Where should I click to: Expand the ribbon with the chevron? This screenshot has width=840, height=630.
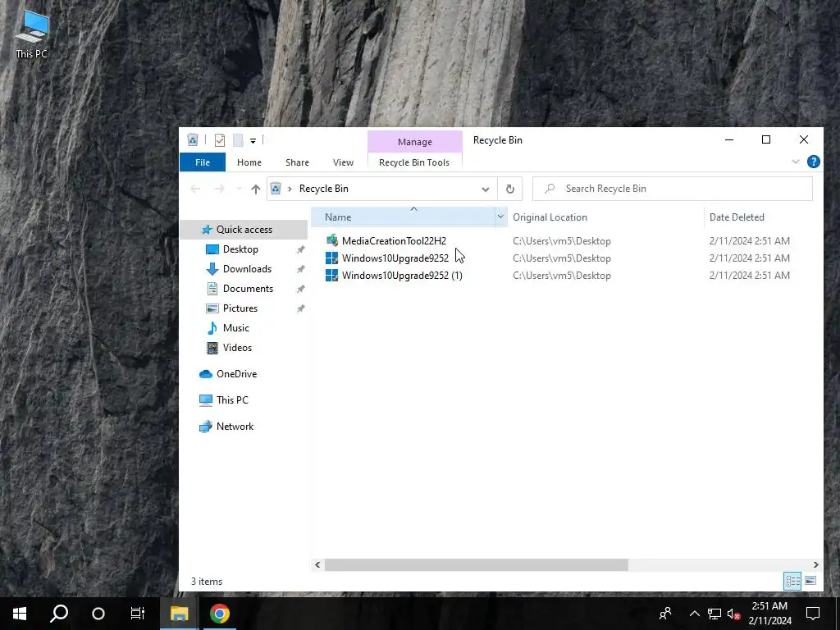(x=796, y=162)
